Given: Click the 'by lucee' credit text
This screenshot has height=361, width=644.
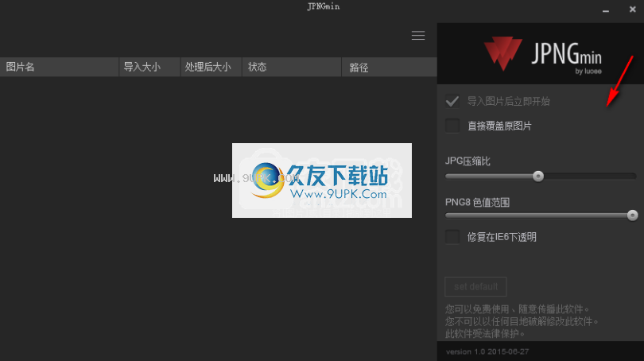Looking at the screenshot, I should pos(588,72).
